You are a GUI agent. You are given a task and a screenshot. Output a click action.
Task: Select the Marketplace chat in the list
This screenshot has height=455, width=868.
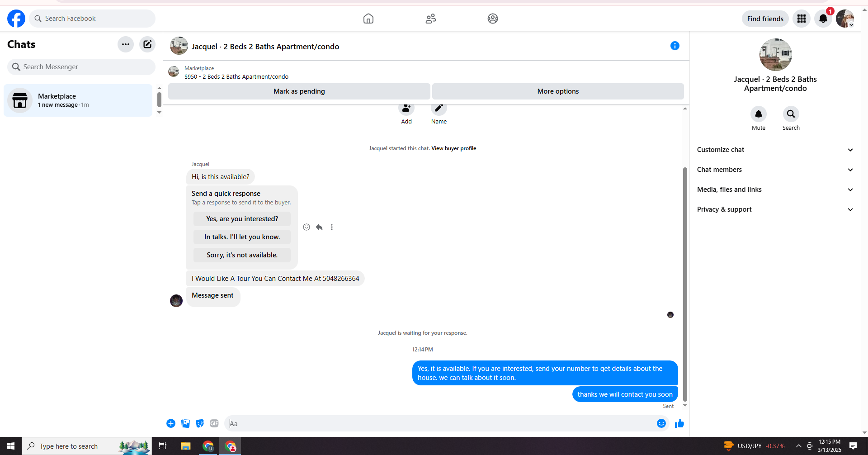pyautogui.click(x=78, y=100)
